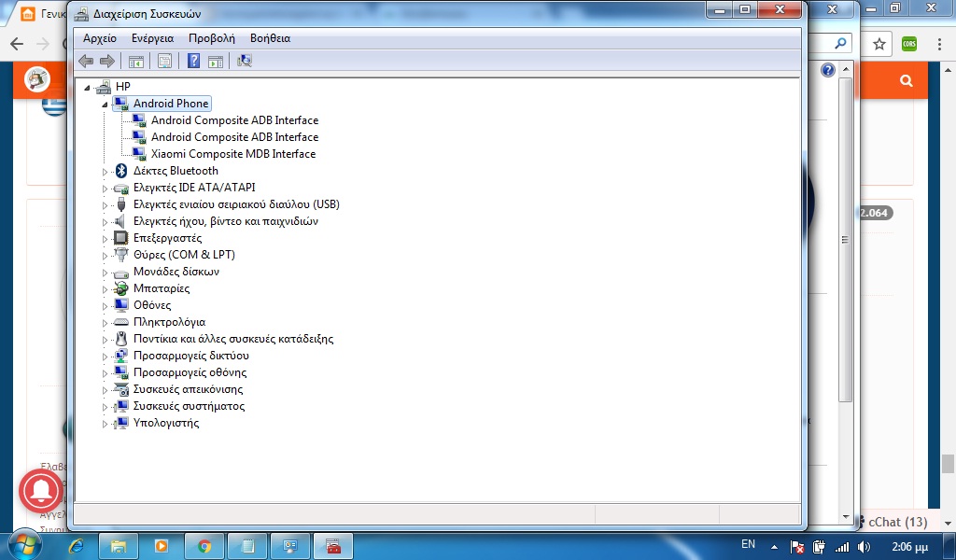This screenshot has width=956, height=560.
Task: Select the second Android Composite ADB Interface
Action: [x=234, y=137]
